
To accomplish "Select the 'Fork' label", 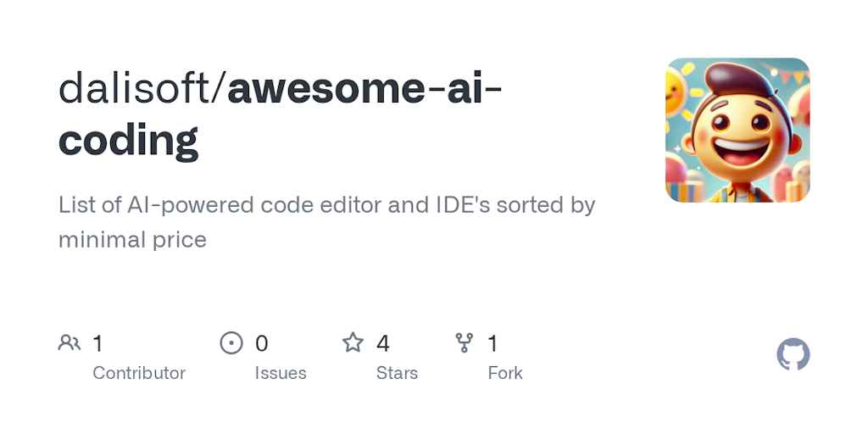I will (x=505, y=373).
